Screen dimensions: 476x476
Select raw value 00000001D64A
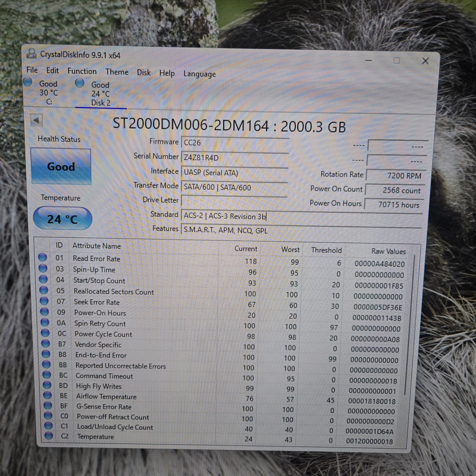point(369,431)
